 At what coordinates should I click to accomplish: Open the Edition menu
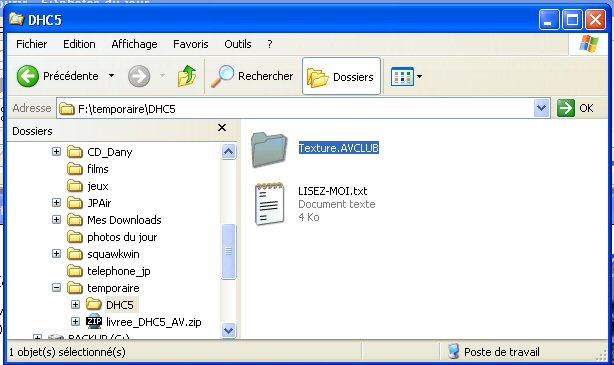click(79, 44)
